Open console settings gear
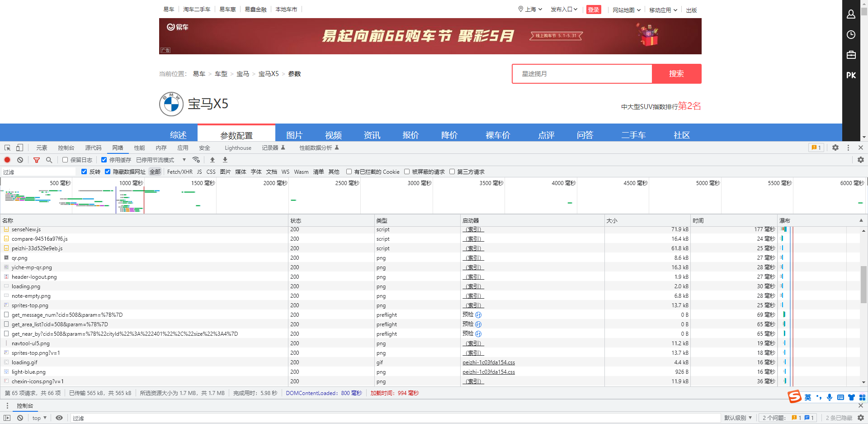Image resolution: width=868 pixels, height=424 pixels. coord(861,418)
